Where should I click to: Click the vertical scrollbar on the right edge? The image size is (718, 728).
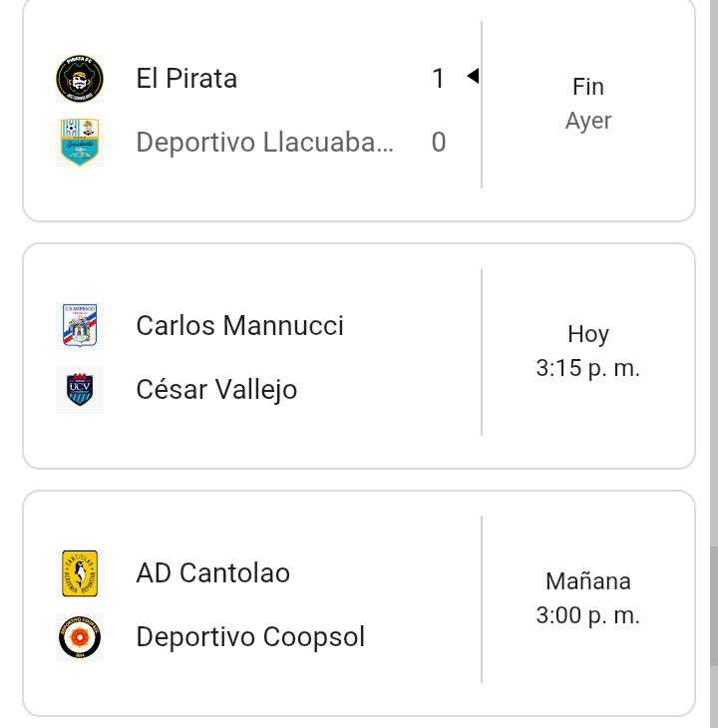point(713,605)
